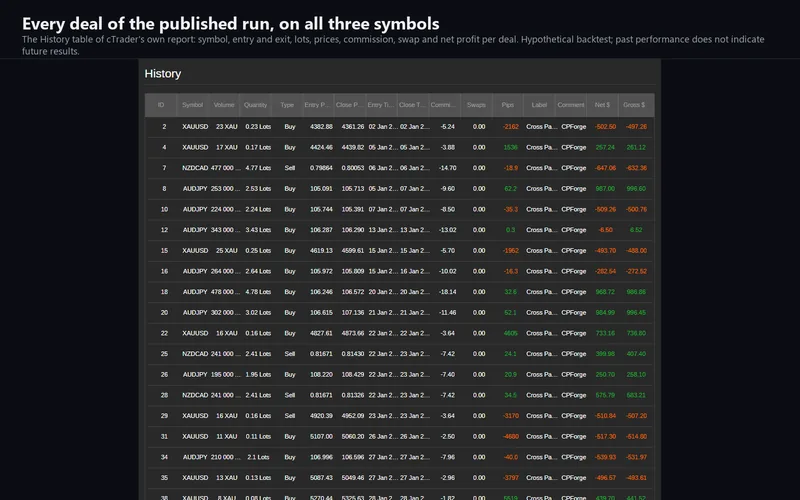Click entry price 4619.13

pyautogui.click(x=321, y=251)
